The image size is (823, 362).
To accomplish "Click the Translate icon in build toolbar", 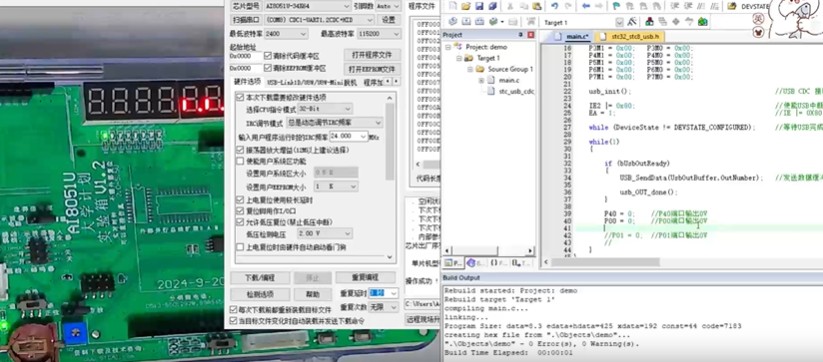I will 452,22.
